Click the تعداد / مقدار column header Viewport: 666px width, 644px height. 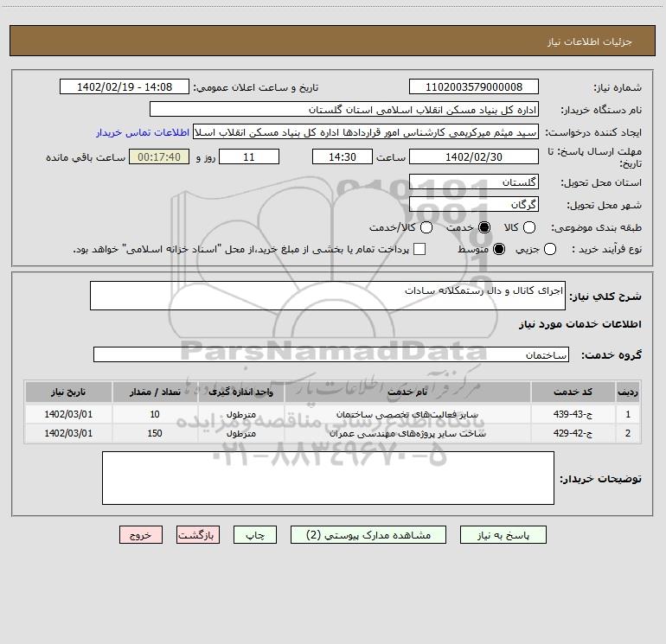click(155, 392)
